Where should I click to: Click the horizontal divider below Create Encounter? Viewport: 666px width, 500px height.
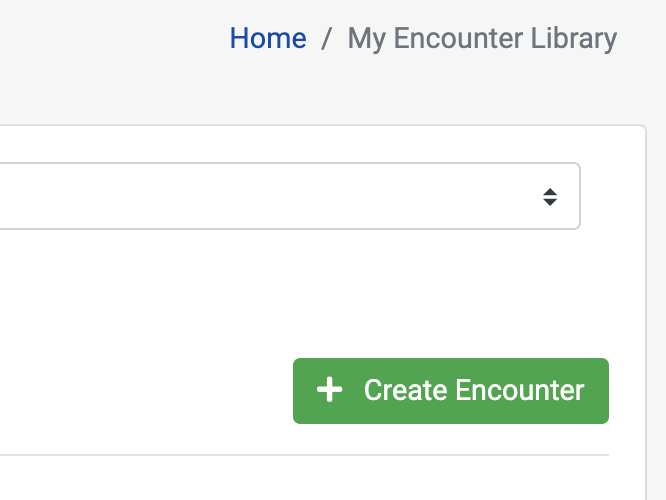[304, 455]
